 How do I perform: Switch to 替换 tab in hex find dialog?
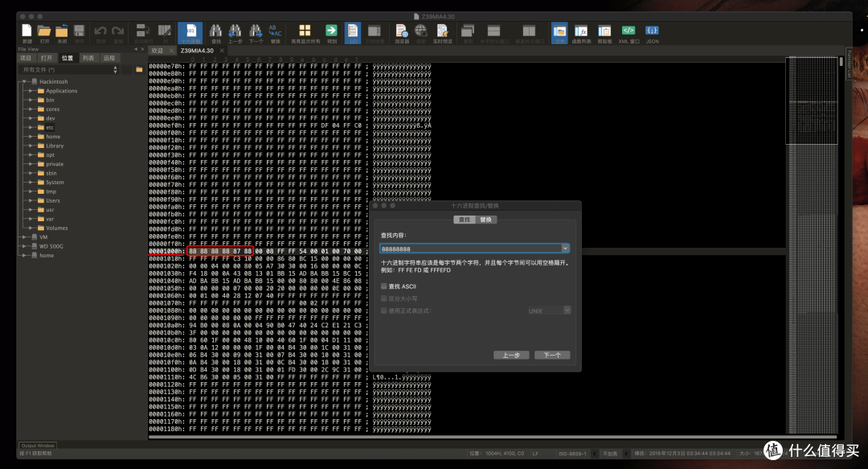tap(486, 220)
